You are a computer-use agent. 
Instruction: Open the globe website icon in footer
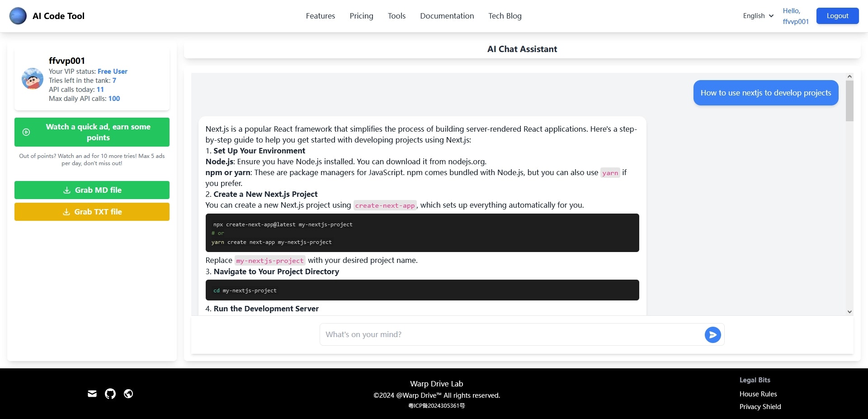(128, 394)
